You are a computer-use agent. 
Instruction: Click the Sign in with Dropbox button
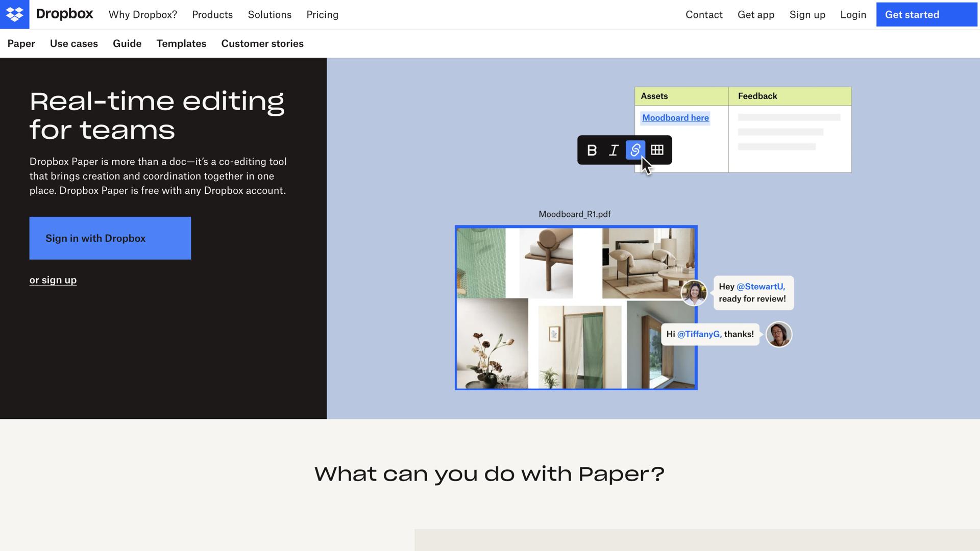click(x=110, y=238)
